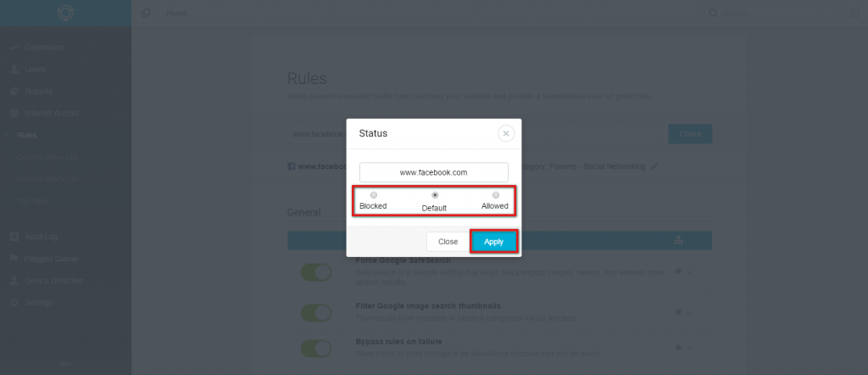Open Audit Log icon
The width and height of the screenshot is (868, 375).
coord(14,237)
